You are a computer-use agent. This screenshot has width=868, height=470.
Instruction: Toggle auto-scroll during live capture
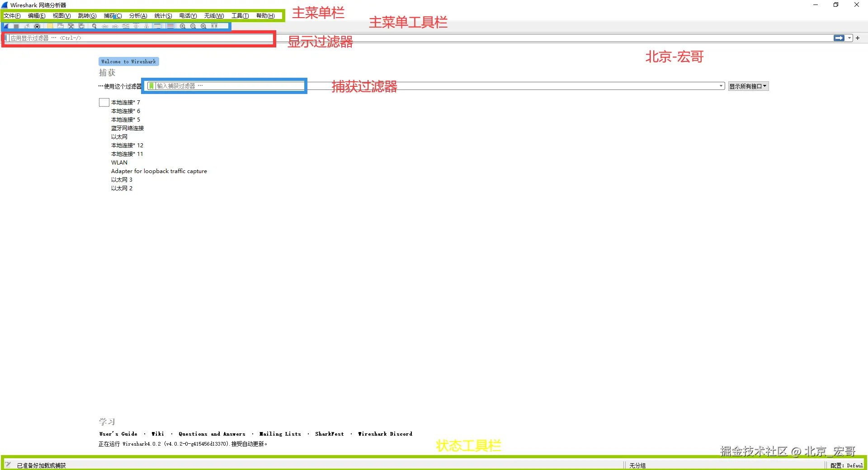[157, 26]
